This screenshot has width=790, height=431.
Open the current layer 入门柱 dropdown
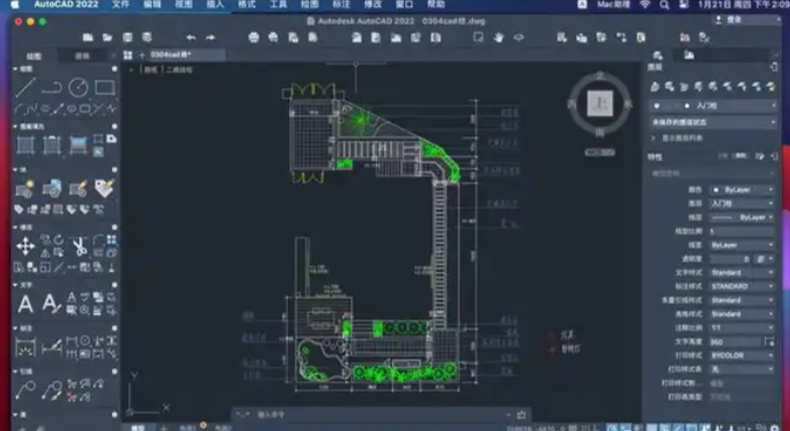[x=712, y=105]
